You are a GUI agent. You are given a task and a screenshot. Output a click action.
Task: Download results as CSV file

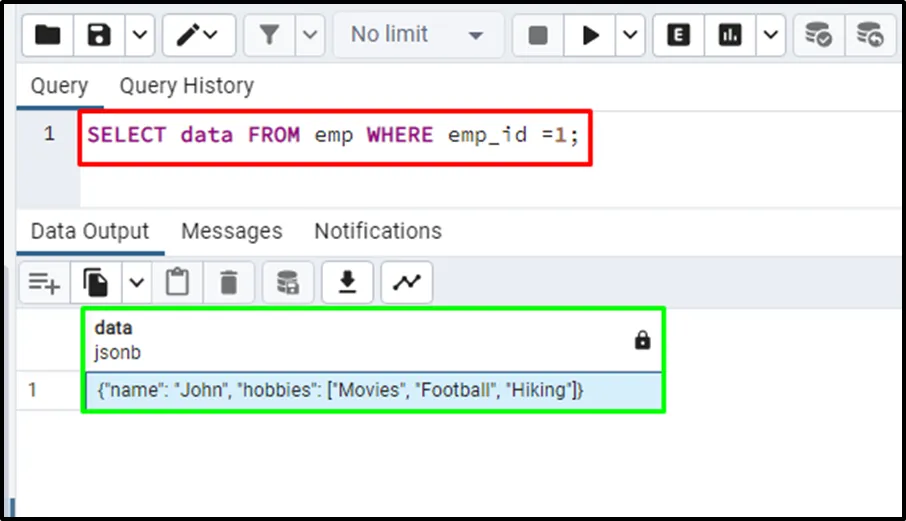coord(347,284)
